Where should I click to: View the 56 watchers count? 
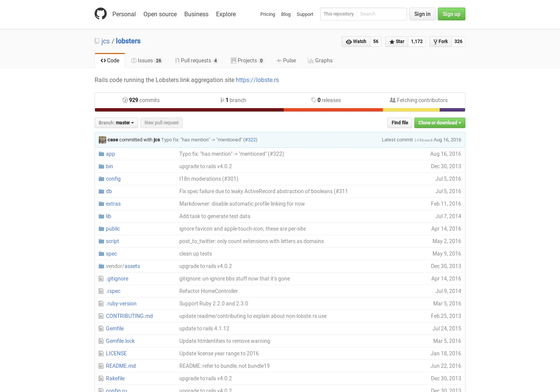tap(376, 42)
